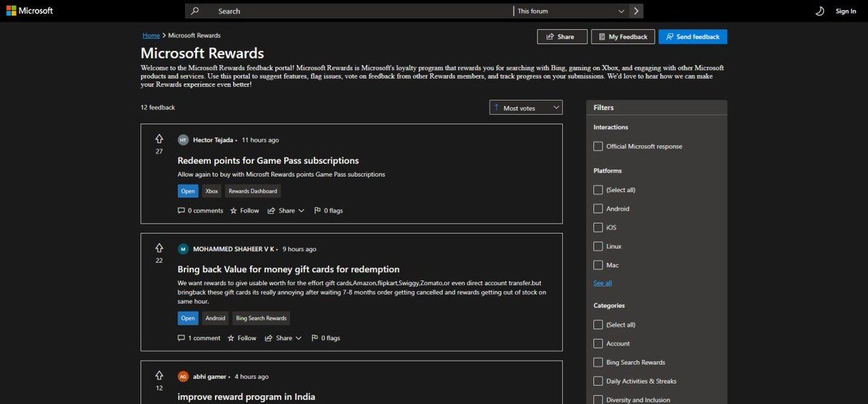Click the Xbox tag

pyautogui.click(x=212, y=191)
